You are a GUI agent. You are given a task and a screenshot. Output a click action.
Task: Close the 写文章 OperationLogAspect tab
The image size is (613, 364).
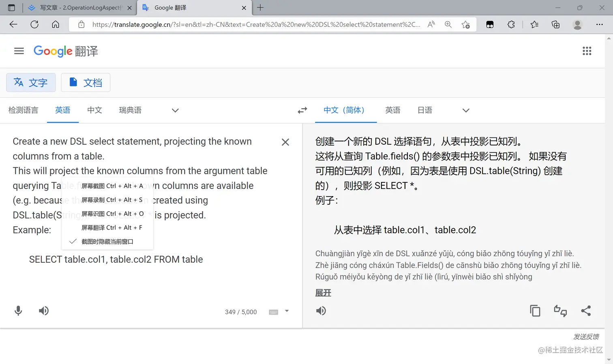point(130,8)
